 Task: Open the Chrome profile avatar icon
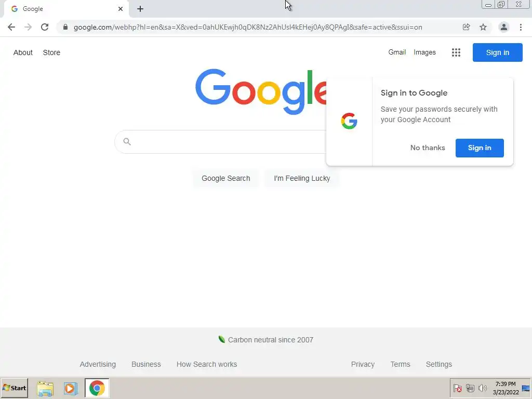pos(504,27)
